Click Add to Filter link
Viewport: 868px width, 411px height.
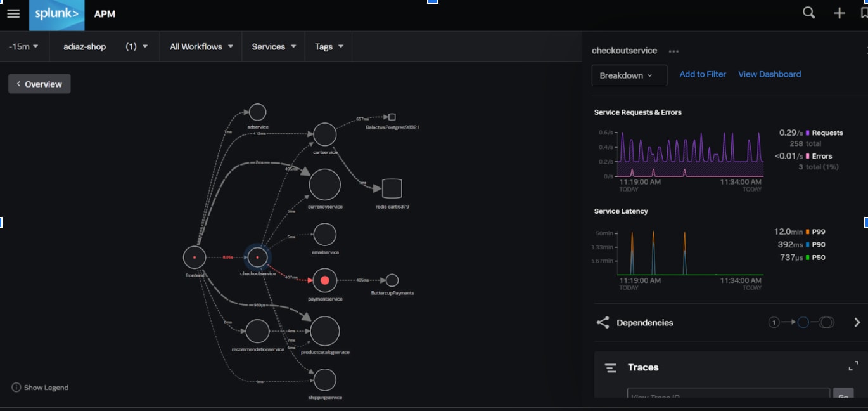pos(703,74)
